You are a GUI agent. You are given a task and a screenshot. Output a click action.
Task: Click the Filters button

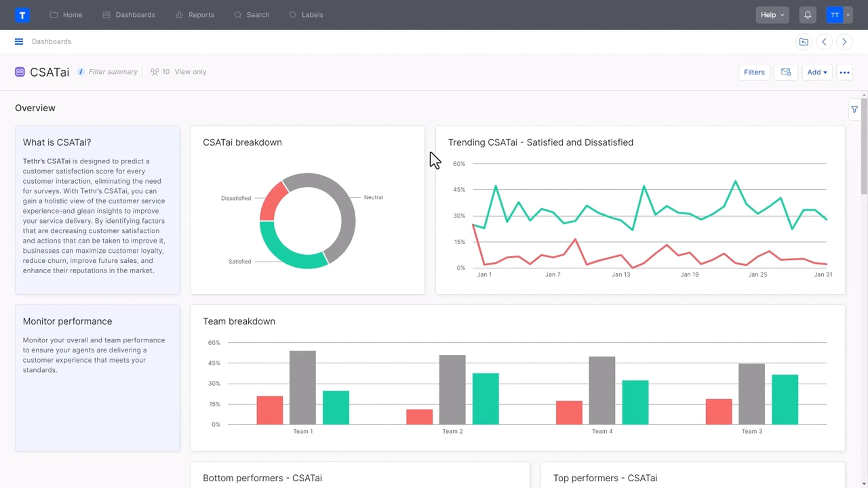coord(754,72)
